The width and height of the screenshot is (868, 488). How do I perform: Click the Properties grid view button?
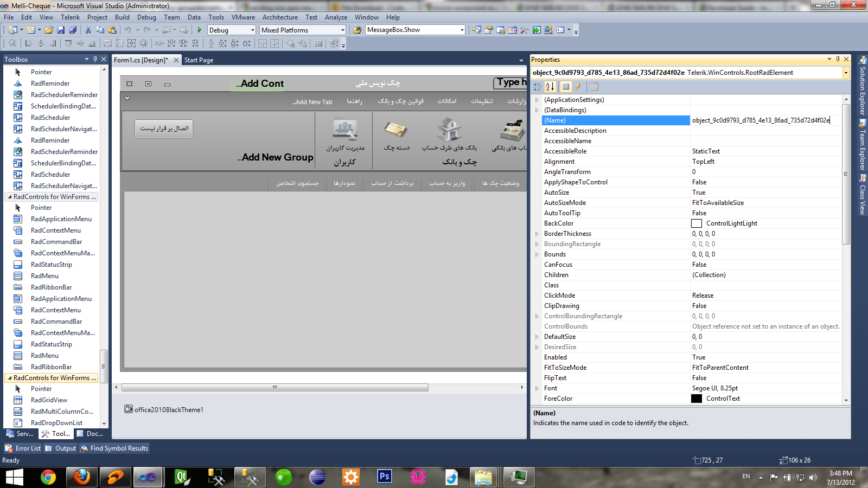click(566, 87)
